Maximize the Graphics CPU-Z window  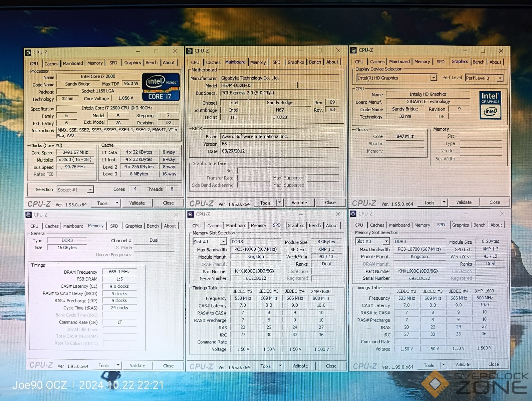(x=483, y=50)
